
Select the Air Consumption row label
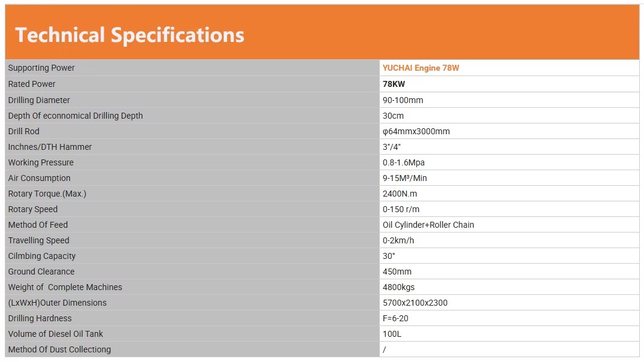point(40,179)
